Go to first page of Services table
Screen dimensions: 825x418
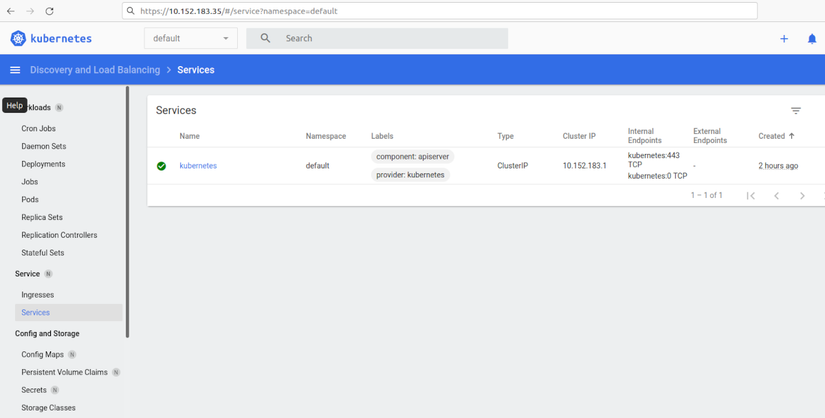coord(751,196)
